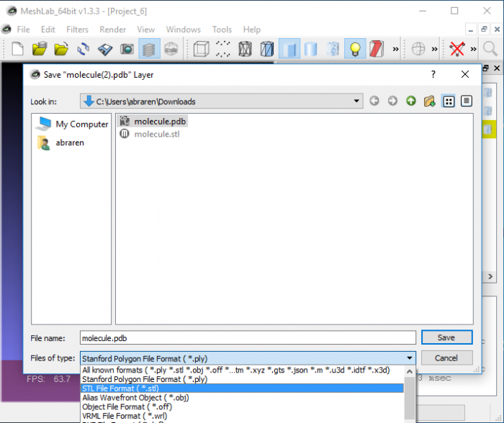
Task: Click the layer panel float icon
Action: click(486, 68)
